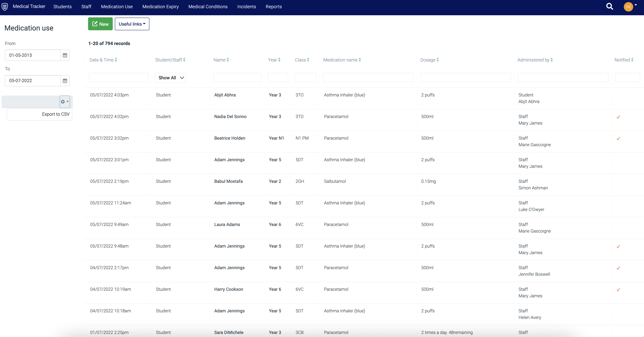Screen dimensions: 644x337
Task: Open the Show All student/staff filter
Action: 170,78
